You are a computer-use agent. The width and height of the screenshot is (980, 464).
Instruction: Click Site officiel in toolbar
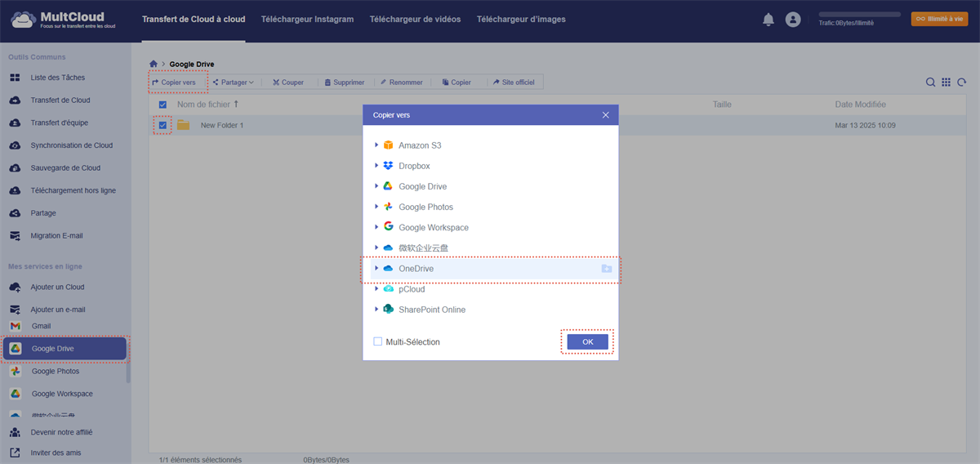(x=514, y=83)
